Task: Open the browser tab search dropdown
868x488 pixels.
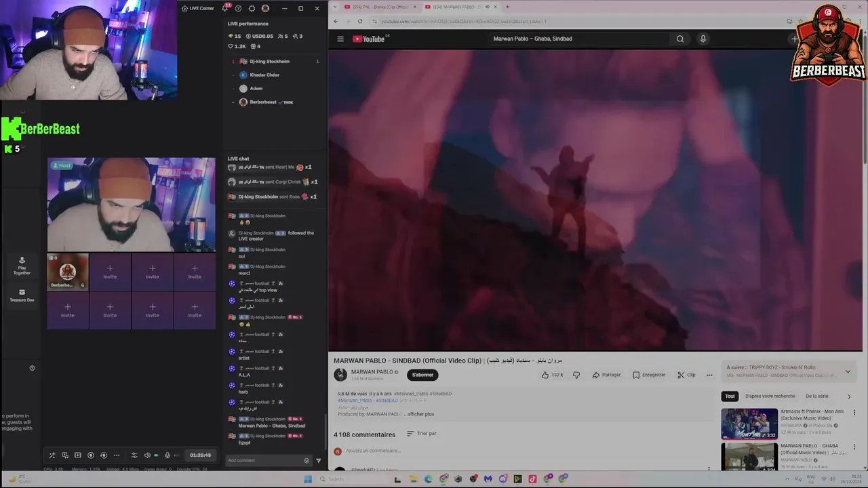Action: coord(335,7)
